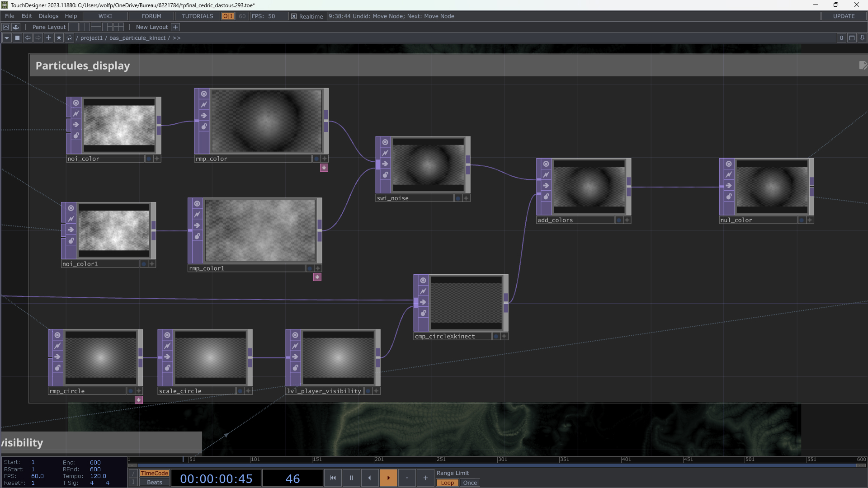Open the Edit menu
Viewport: 868px width, 488px height.
(27, 16)
